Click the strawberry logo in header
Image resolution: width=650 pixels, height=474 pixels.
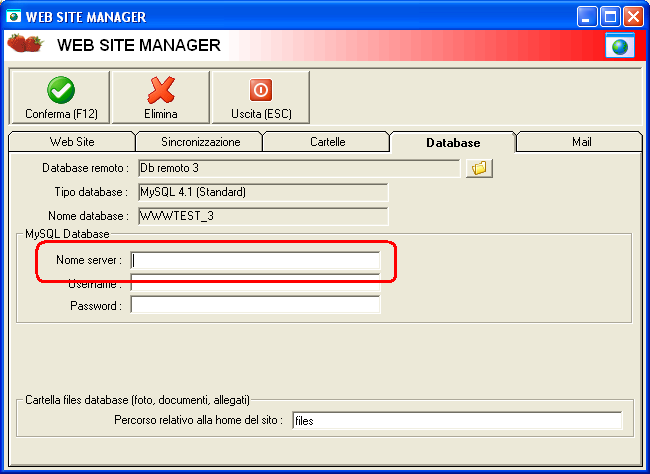coord(26,43)
